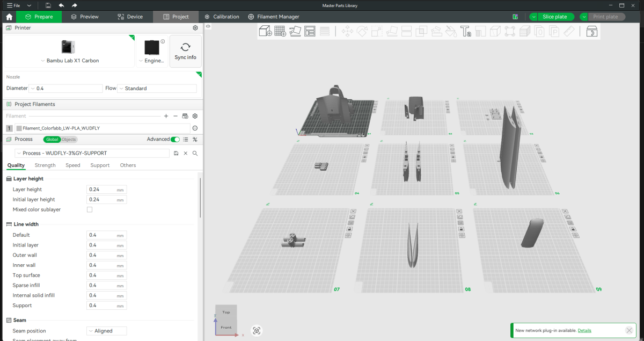
Task: Click the Auto orient icon
Action: 295,31
